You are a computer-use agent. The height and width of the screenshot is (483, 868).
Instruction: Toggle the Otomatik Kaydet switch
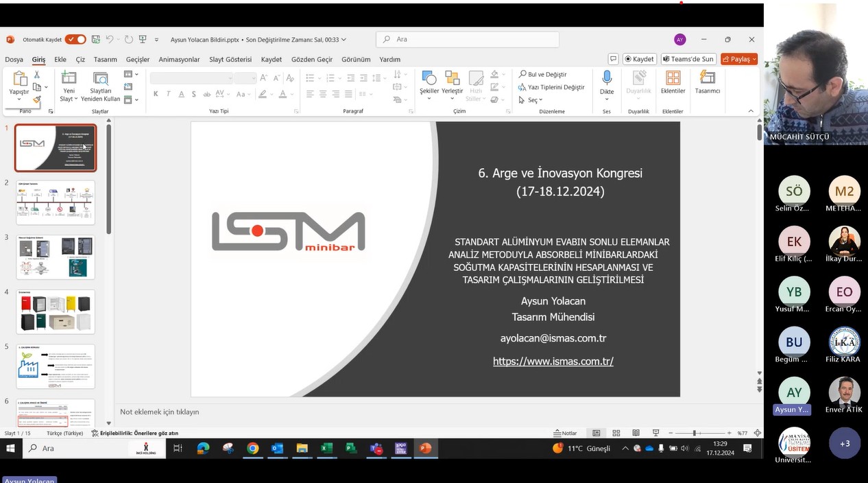click(75, 40)
